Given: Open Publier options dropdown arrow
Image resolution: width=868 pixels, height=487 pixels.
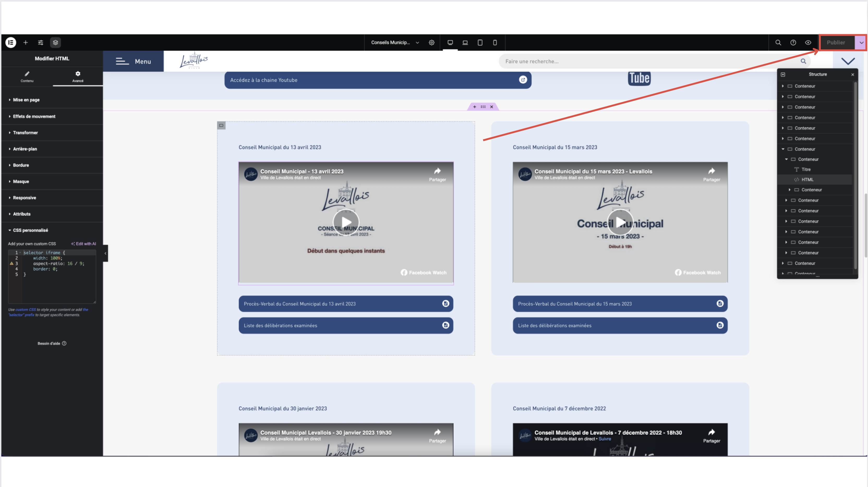Looking at the screenshot, I should 861,43.
